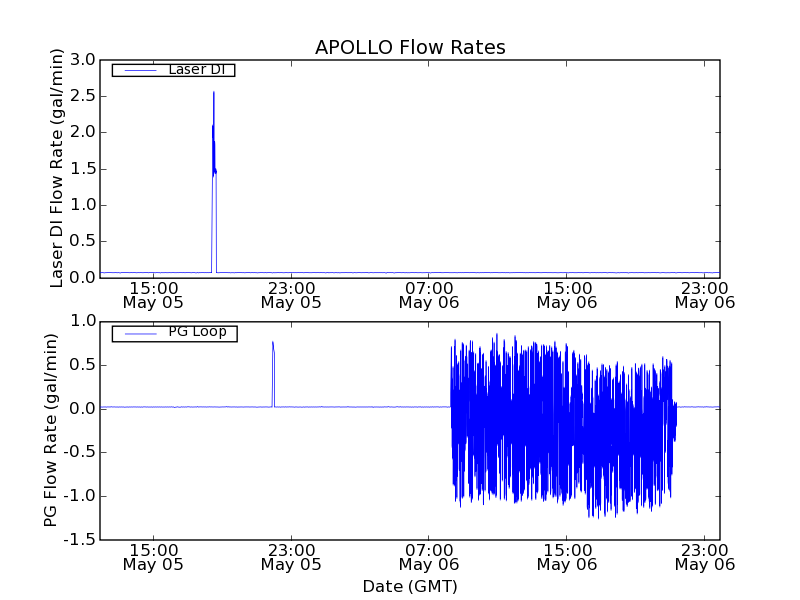Click "07:00 May 06" under the PG Loop plot
Screen dimensions: 800x600
tap(429, 557)
